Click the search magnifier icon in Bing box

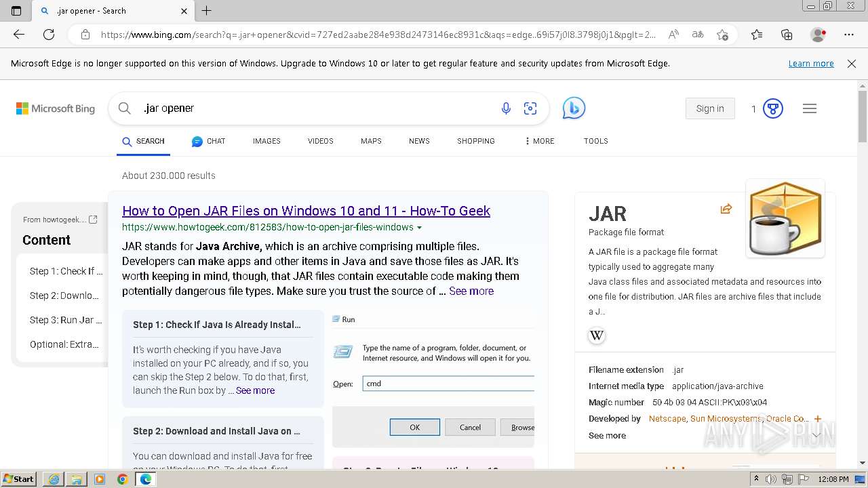pyautogui.click(x=124, y=108)
